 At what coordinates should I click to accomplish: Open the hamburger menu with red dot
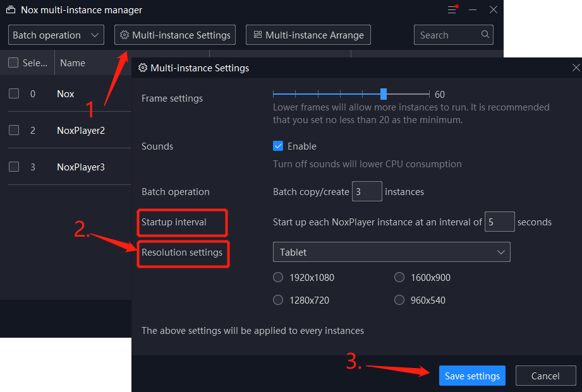coord(452,9)
